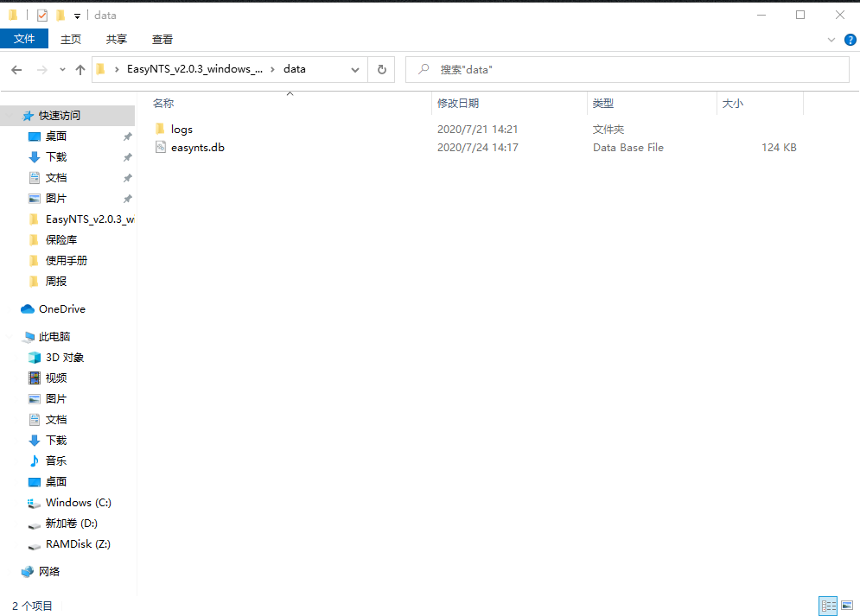Collapse the 此电脑 tree node
Image resolution: width=860 pixels, height=616 pixels.
[x=10, y=336]
